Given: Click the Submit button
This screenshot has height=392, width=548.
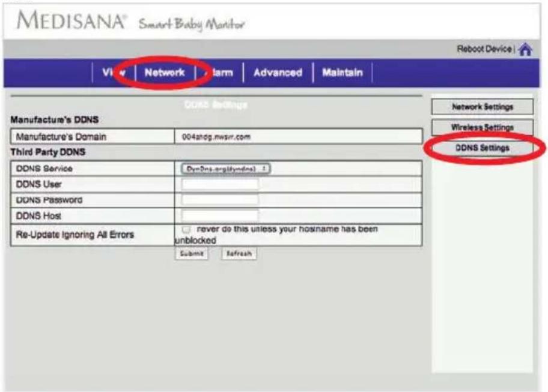Looking at the screenshot, I should point(192,253).
